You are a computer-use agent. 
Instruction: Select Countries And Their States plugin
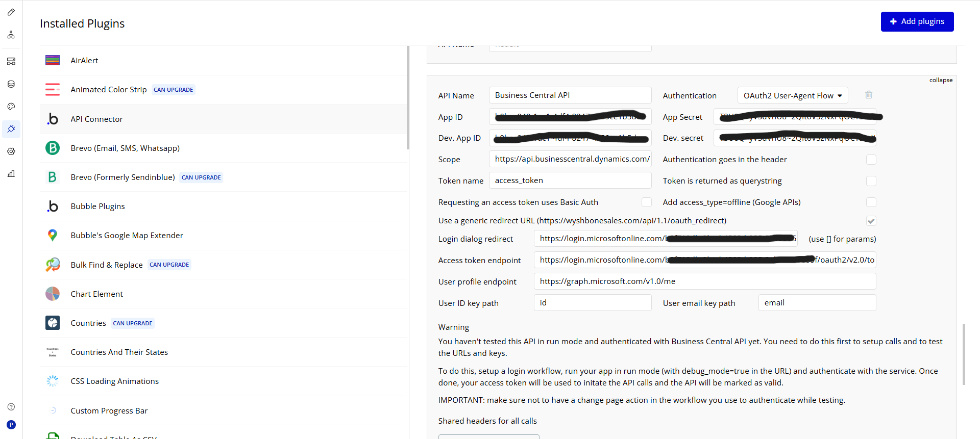(224, 352)
